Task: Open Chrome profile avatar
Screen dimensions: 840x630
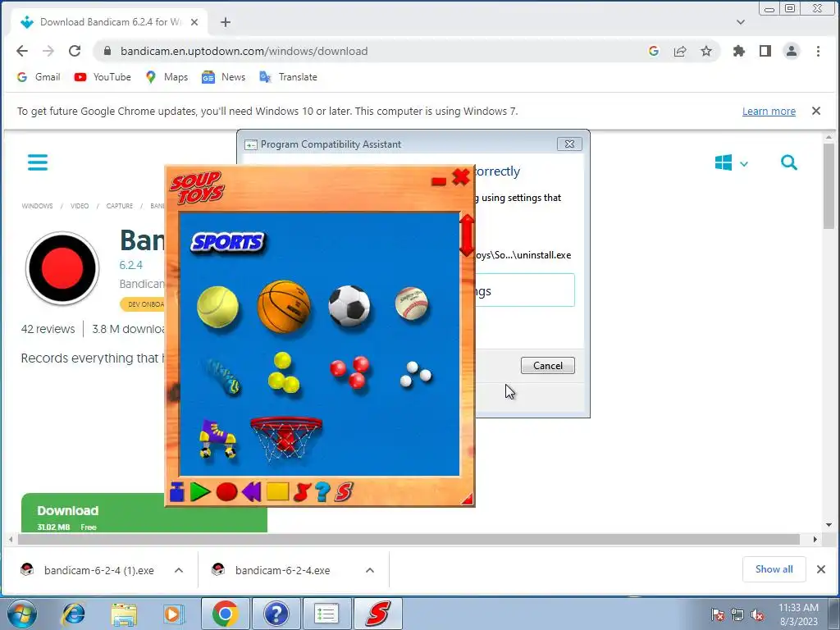Action: tap(792, 51)
